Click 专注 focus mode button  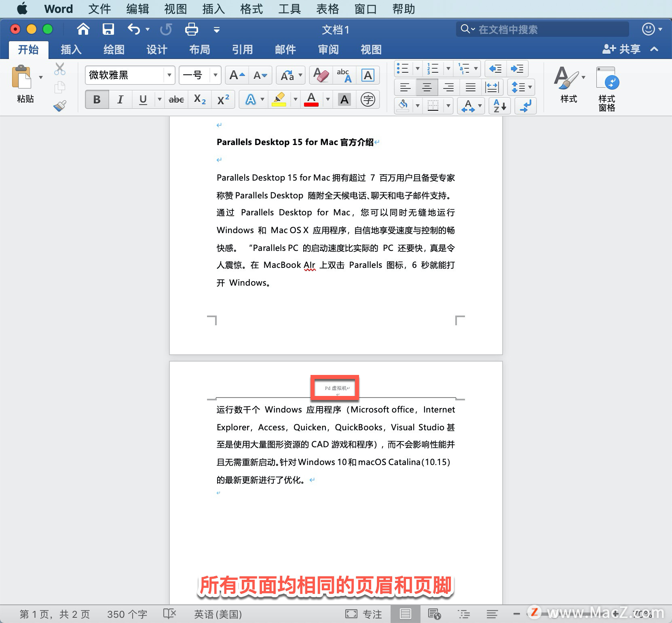[x=364, y=614]
